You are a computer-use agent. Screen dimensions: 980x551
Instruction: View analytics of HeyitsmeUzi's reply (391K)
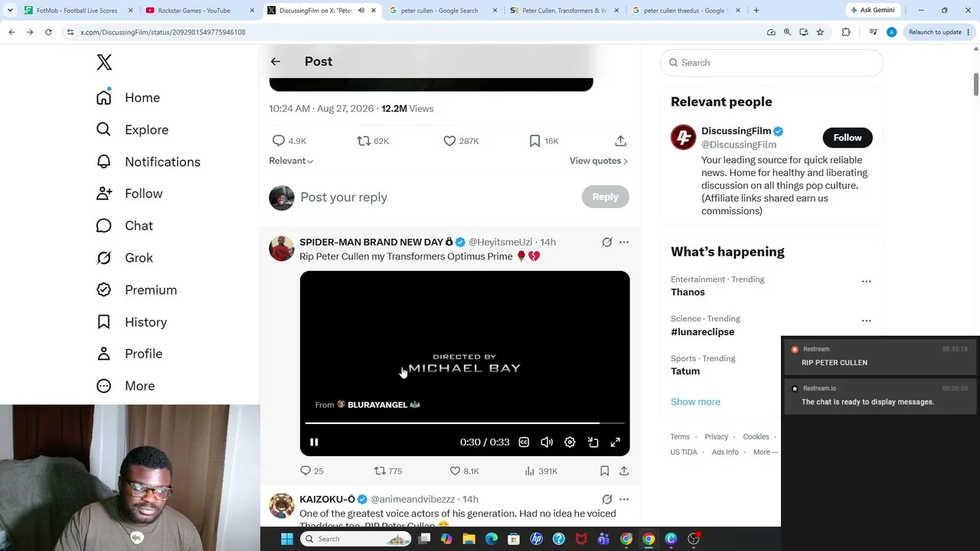pyautogui.click(x=541, y=471)
